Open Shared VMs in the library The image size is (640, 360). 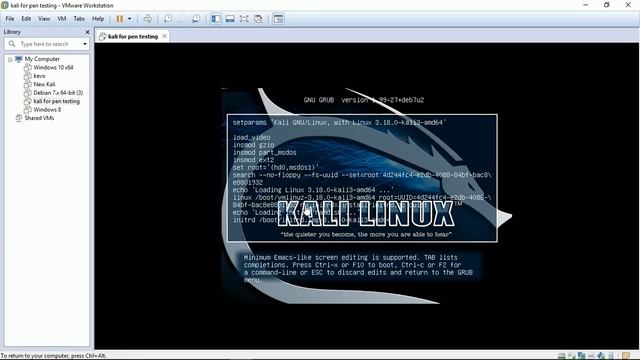(39, 118)
